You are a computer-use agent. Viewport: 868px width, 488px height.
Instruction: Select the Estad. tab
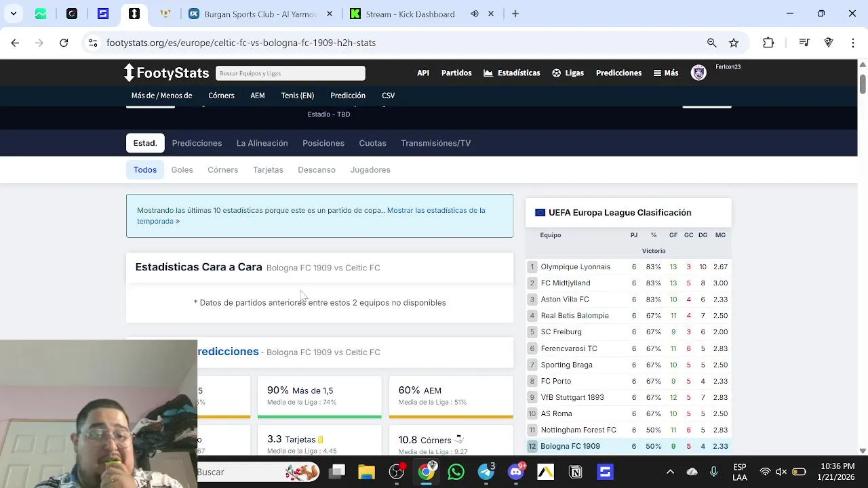(145, 143)
